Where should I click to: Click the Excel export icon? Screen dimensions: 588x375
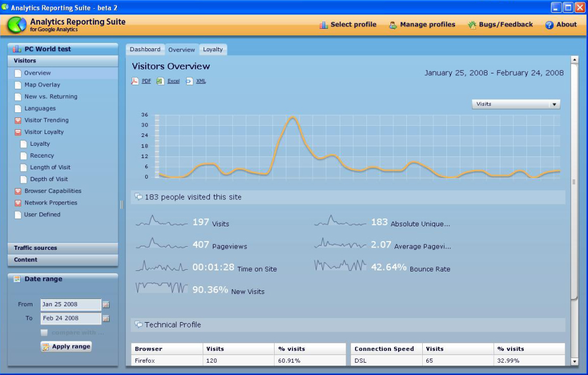pyautogui.click(x=160, y=81)
